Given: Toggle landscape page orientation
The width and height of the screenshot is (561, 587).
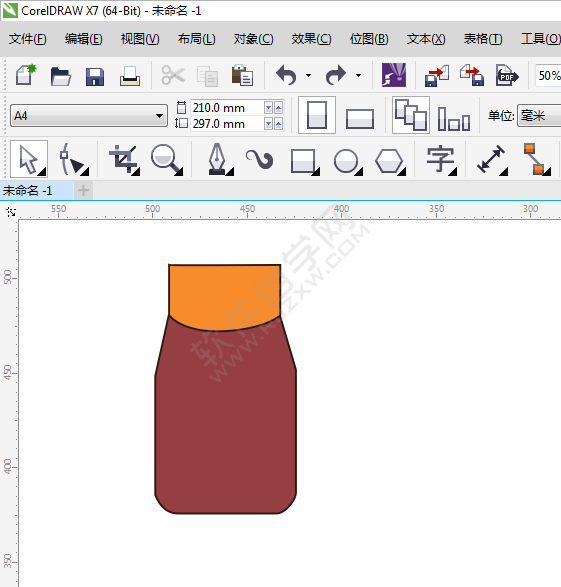Looking at the screenshot, I should pos(360,119).
